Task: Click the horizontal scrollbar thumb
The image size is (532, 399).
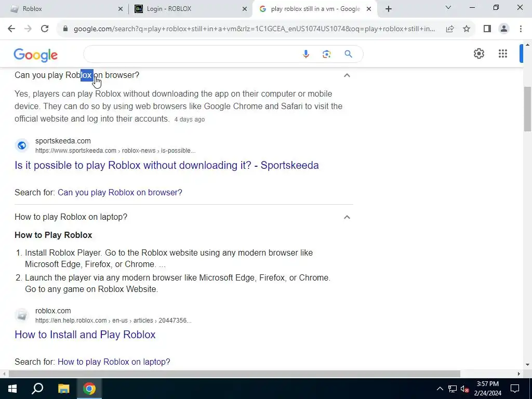Action: (x=234, y=374)
